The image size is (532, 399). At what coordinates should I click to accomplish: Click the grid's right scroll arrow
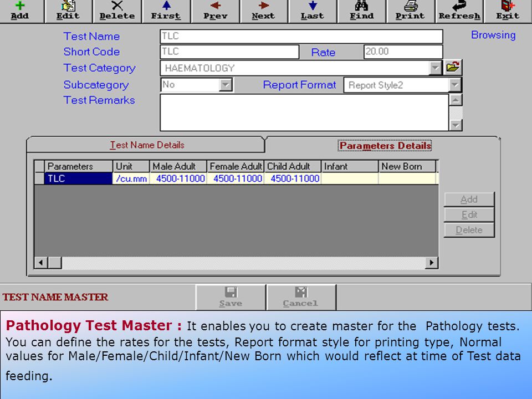[431, 263]
